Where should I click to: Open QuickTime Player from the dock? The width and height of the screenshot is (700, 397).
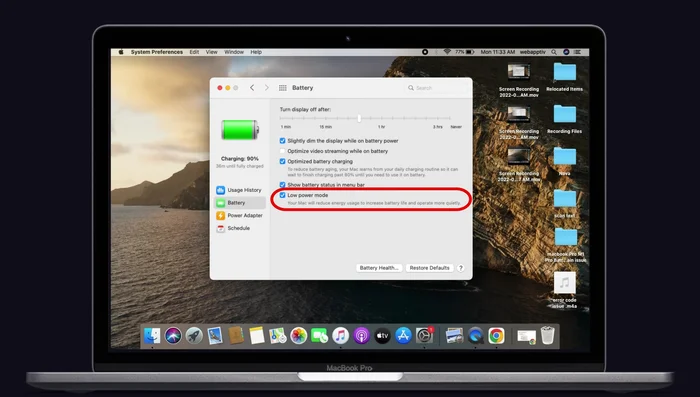pos(475,335)
